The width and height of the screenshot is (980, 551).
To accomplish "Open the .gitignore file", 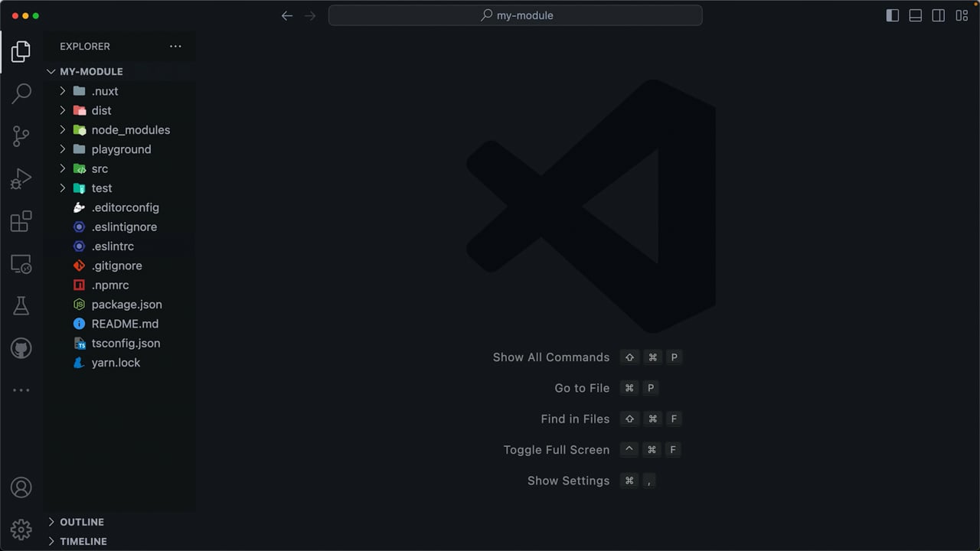I will click(x=119, y=266).
